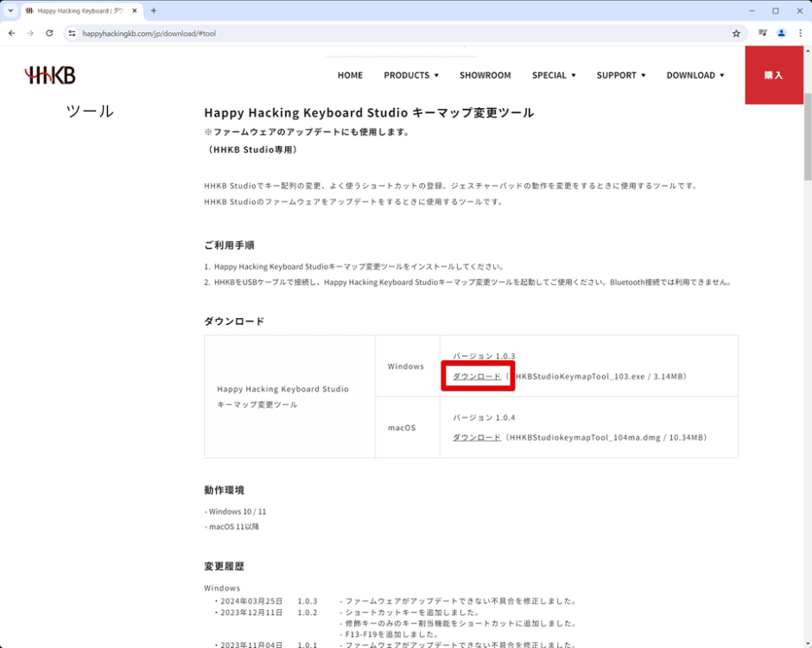
Task: Bookmark this page using the star icon
Action: pos(736,32)
